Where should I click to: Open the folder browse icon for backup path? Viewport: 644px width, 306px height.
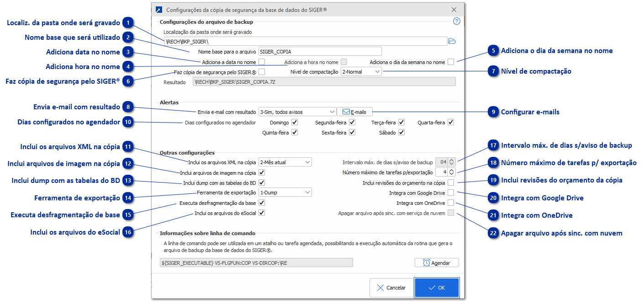pyautogui.click(x=452, y=41)
